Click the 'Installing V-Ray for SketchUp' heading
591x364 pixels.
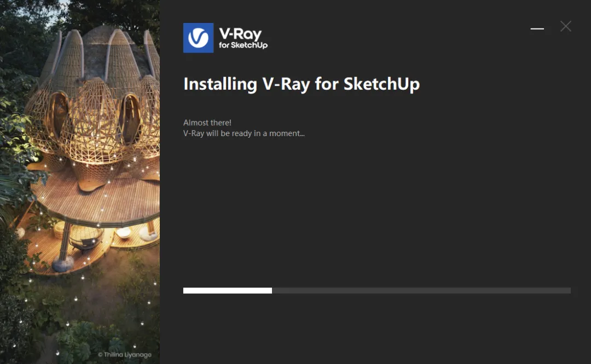pyautogui.click(x=302, y=84)
